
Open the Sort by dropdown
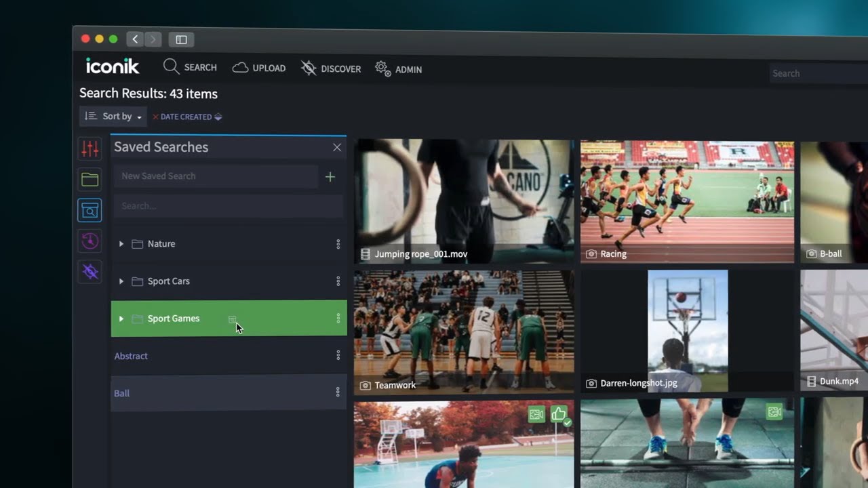113,117
